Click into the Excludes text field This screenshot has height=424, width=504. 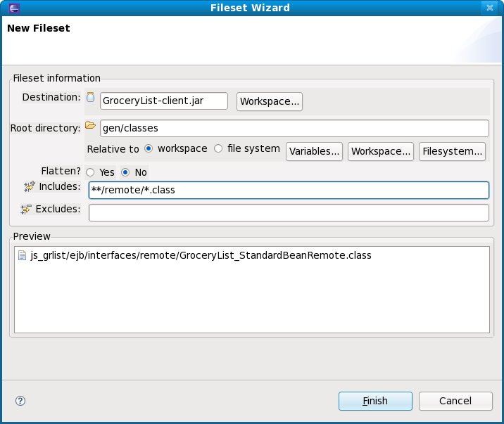[x=289, y=212]
